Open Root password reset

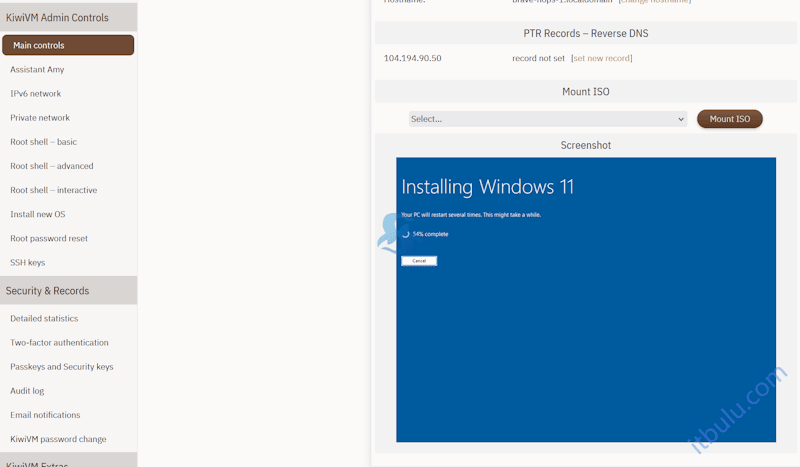(49, 238)
